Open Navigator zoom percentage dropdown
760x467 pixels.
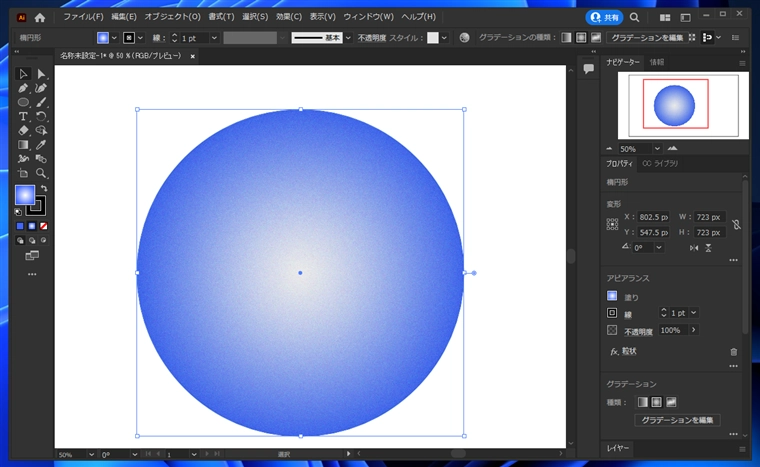[657, 149]
